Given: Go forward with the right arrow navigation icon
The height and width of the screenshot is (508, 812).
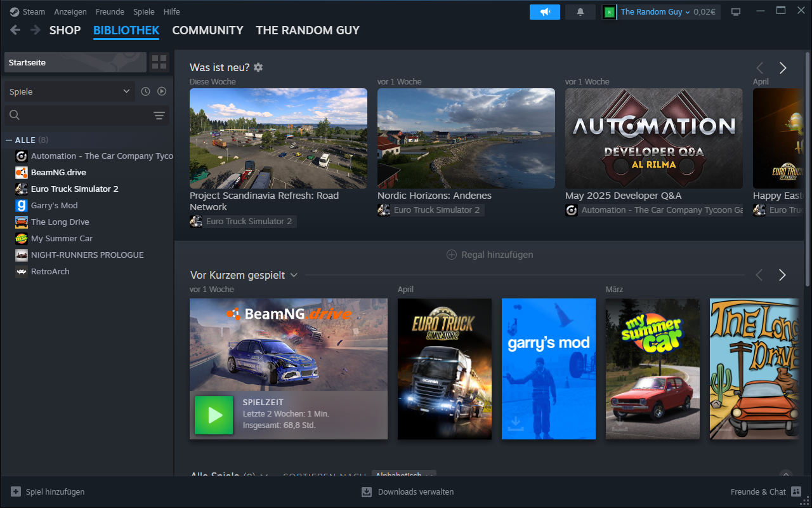Looking at the screenshot, I should pyautogui.click(x=36, y=30).
